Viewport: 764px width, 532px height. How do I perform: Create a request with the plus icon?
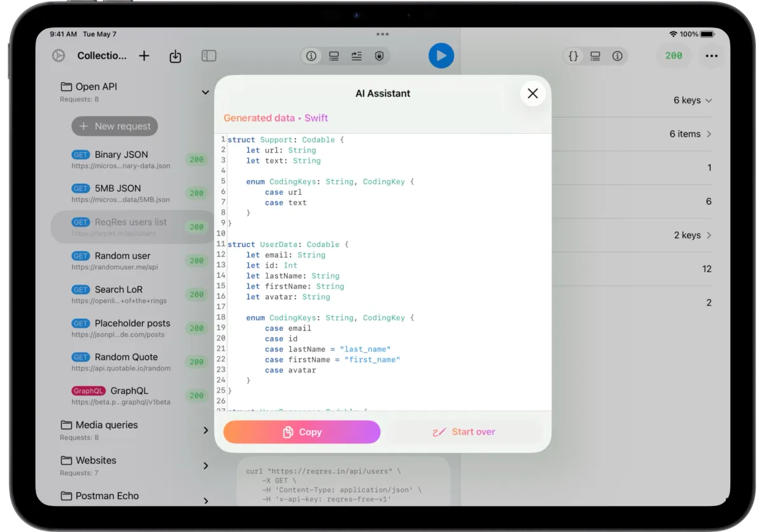[144, 56]
